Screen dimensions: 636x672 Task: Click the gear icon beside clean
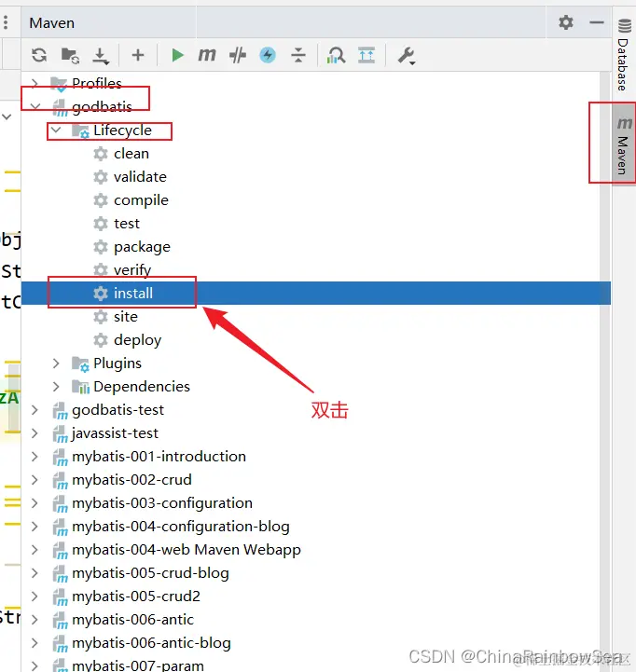point(101,154)
